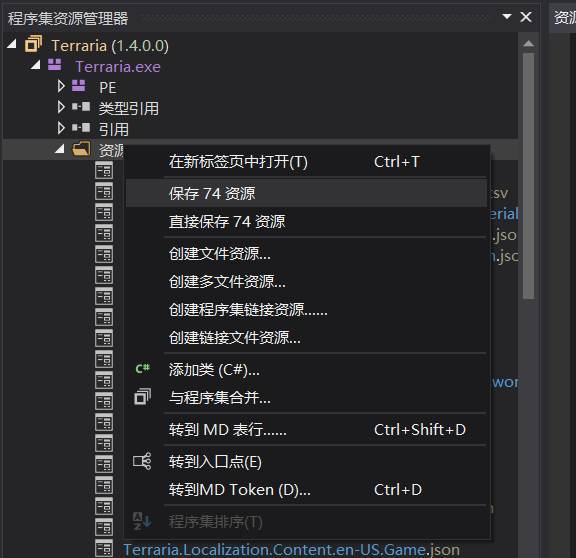This screenshot has width=576, height=558.
Task: Expand the PE node
Action: pos(61,86)
